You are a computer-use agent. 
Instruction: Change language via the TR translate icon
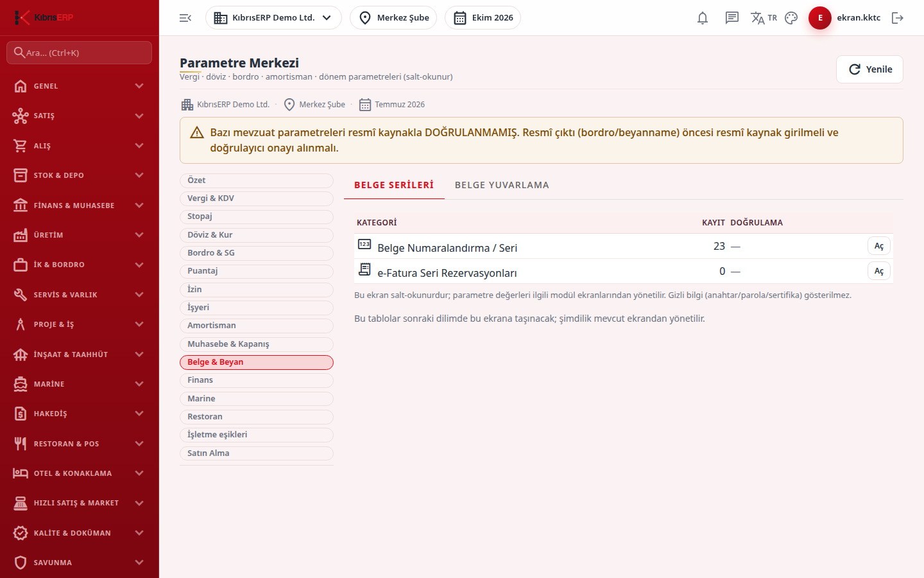(764, 18)
